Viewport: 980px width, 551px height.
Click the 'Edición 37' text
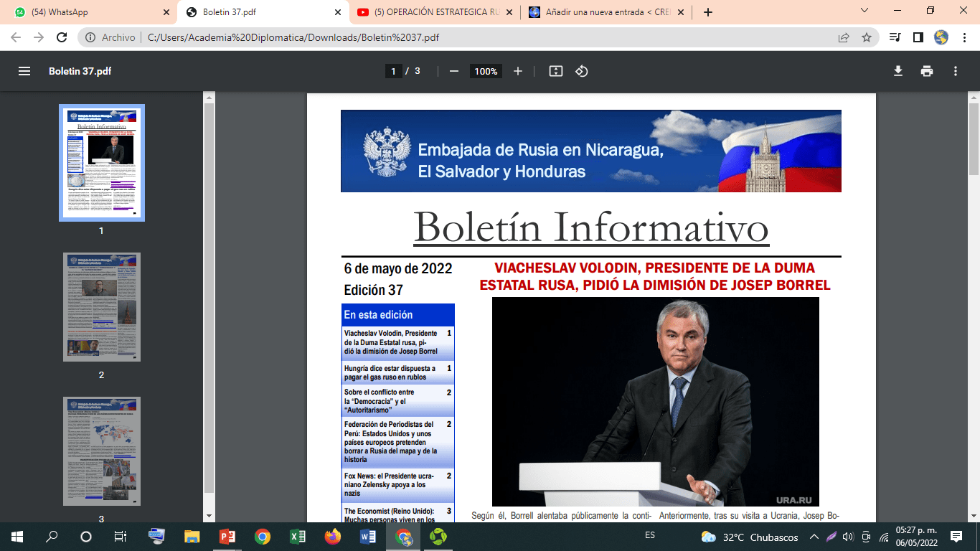pyautogui.click(x=373, y=290)
